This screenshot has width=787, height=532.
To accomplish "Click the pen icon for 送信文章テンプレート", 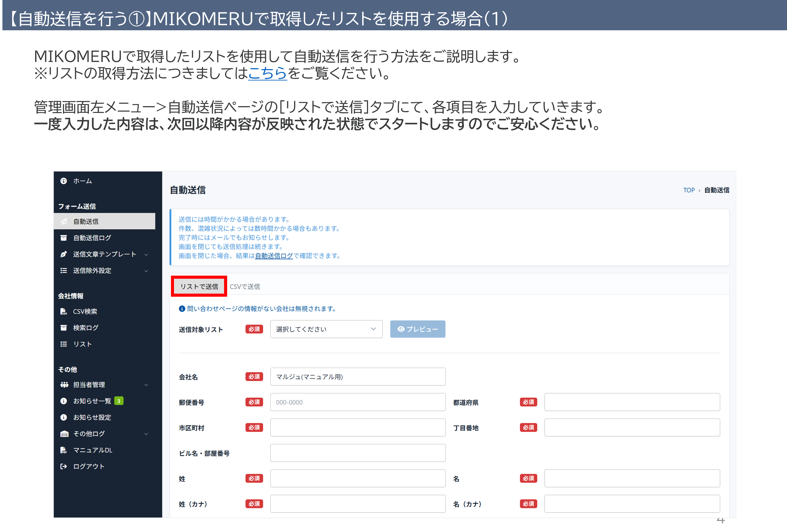I will click(x=64, y=254).
